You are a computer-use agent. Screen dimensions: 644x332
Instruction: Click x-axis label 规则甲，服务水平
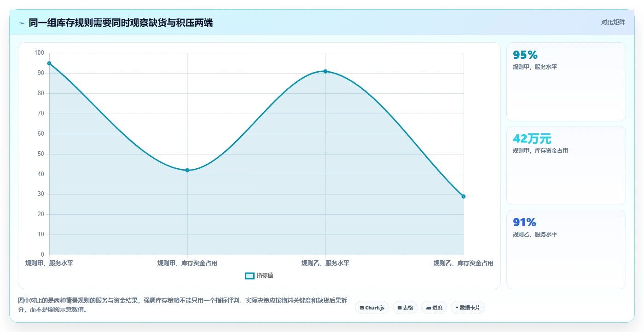[x=49, y=263]
